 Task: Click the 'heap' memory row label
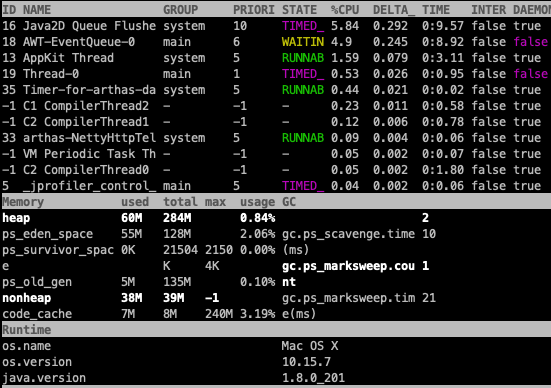16,218
